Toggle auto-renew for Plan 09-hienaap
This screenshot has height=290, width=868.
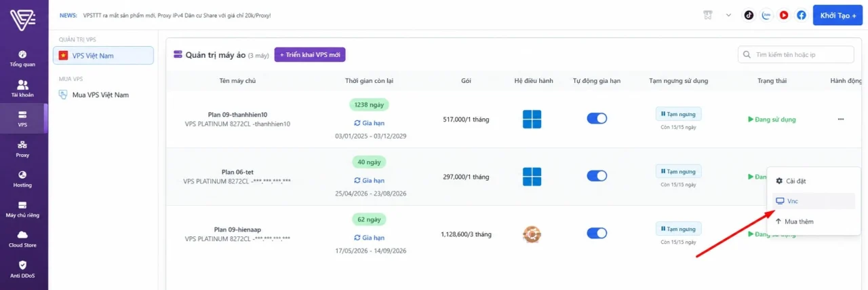597,234
